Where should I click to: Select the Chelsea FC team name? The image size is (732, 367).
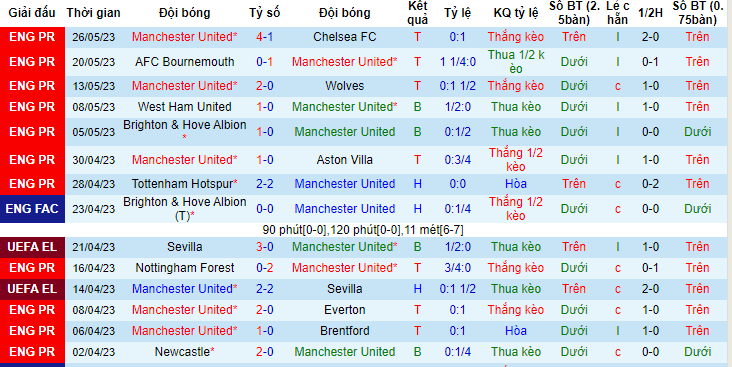(x=345, y=37)
